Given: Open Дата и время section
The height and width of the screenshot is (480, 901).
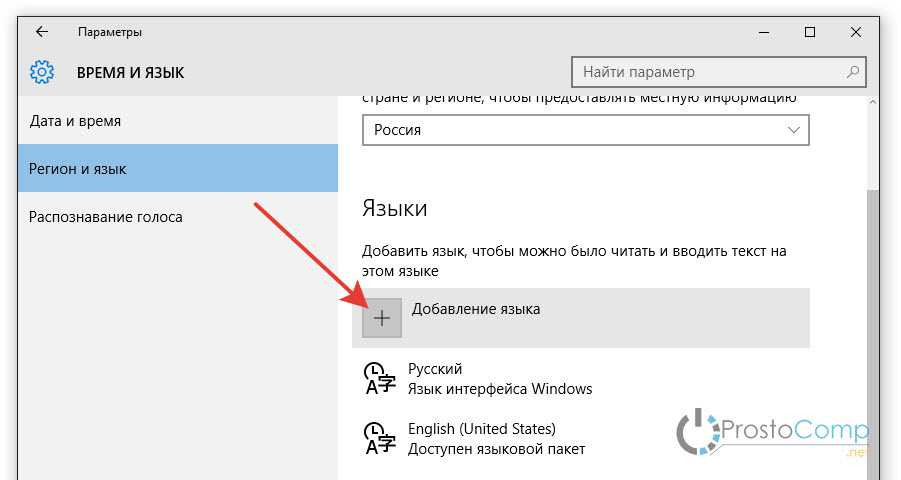Looking at the screenshot, I should (178, 121).
